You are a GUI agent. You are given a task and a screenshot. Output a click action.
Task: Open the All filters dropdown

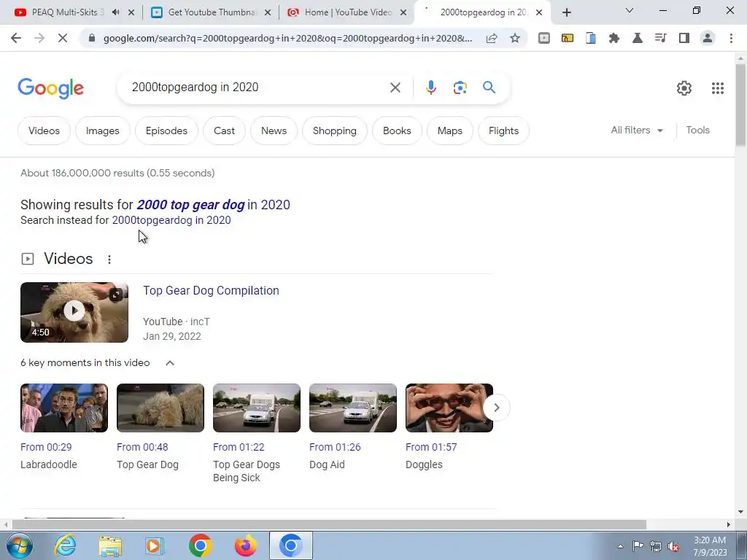637,130
